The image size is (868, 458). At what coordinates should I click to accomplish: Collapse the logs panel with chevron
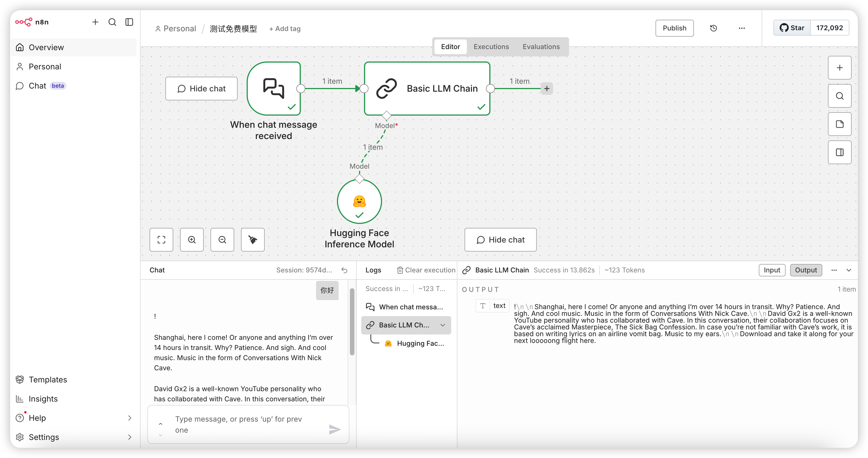[849, 270]
